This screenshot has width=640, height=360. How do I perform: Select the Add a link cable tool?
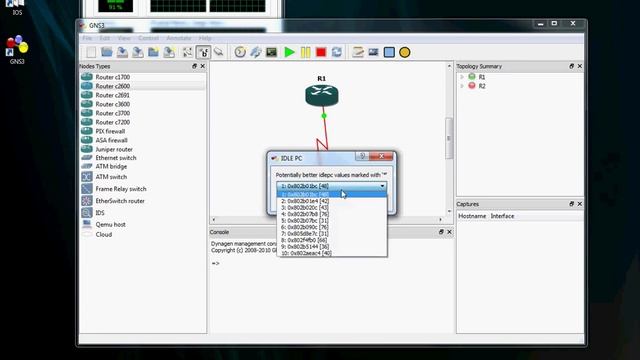click(x=219, y=52)
